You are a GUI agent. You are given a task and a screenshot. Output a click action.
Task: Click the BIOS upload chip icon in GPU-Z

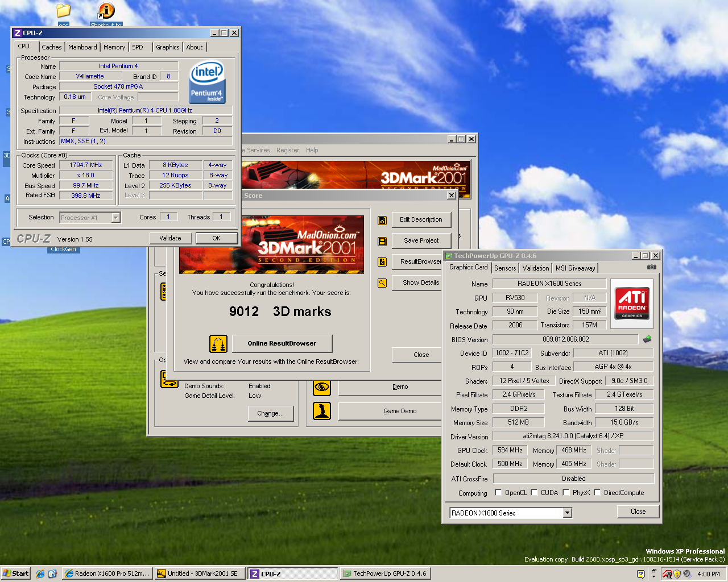(647, 339)
